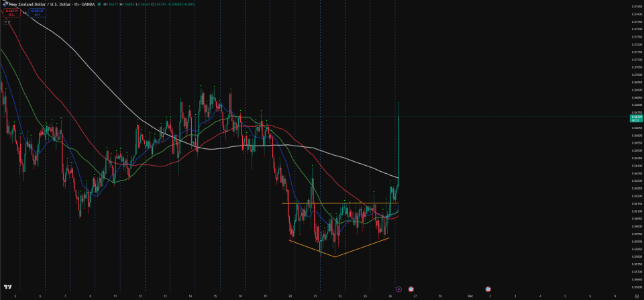
Task: Open US flag event icon near Dec 2
Action: pyautogui.click(x=488, y=288)
